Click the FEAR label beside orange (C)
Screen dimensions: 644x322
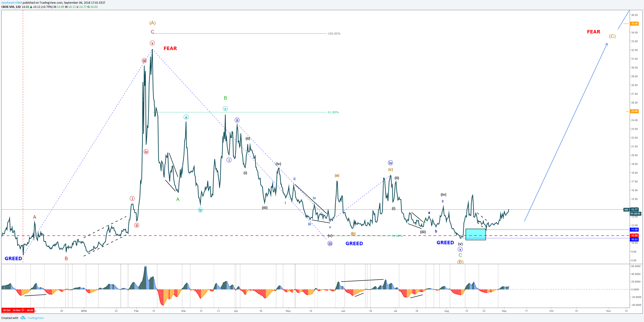coord(593,32)
